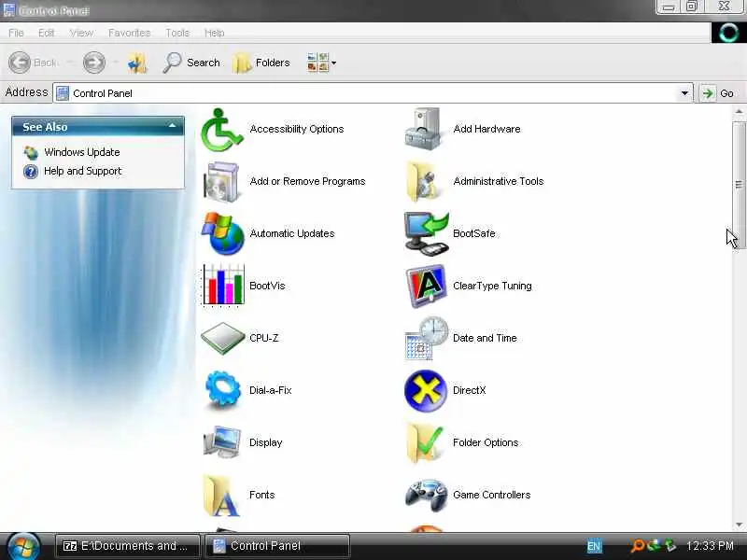The image size is (747, 560).
Task: Click the EN language indicator
Action: (x=594, y=546)
